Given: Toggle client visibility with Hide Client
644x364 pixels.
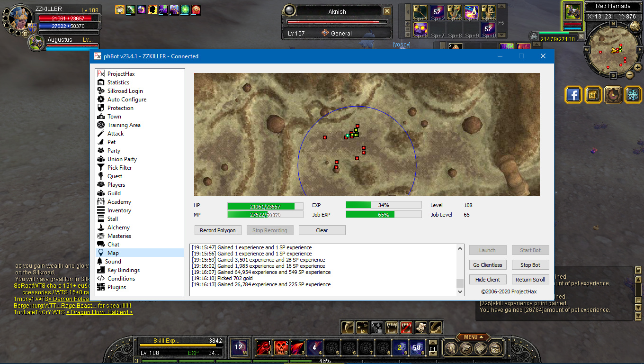Looking at the screenshot, I should click(487, 280).
